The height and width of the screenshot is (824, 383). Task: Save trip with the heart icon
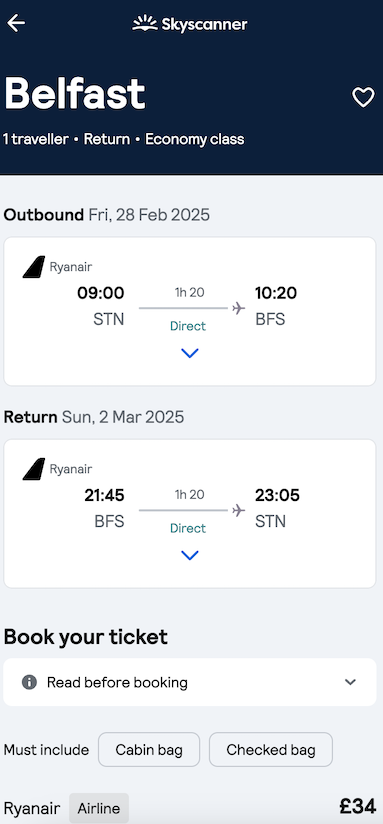tap(363, 97)
